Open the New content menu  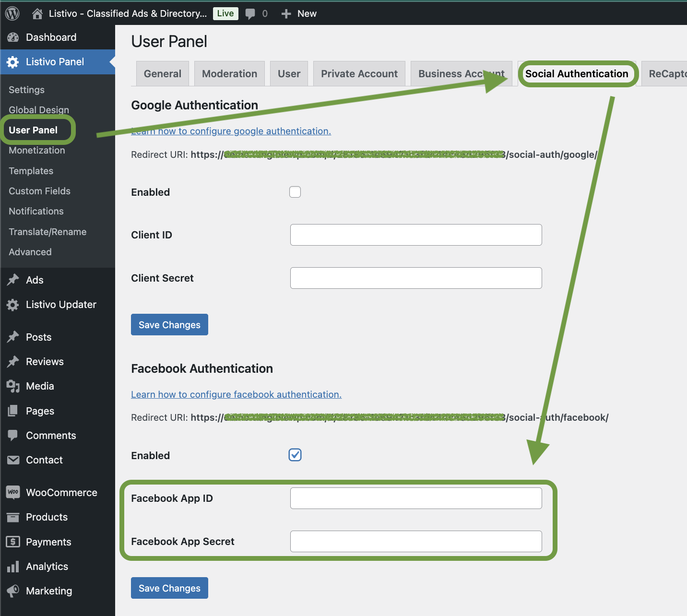(x=299, y=13)
